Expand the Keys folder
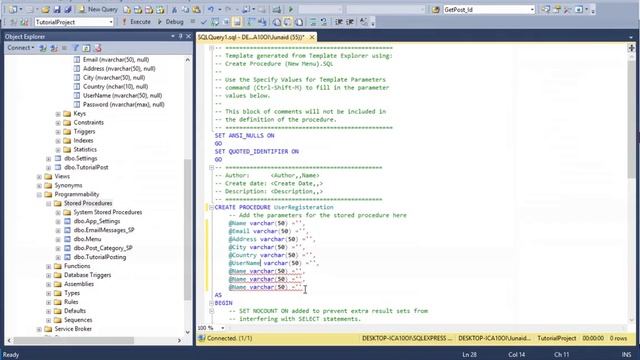The height and width of the screenshot is (360, 640). (58, 114)
